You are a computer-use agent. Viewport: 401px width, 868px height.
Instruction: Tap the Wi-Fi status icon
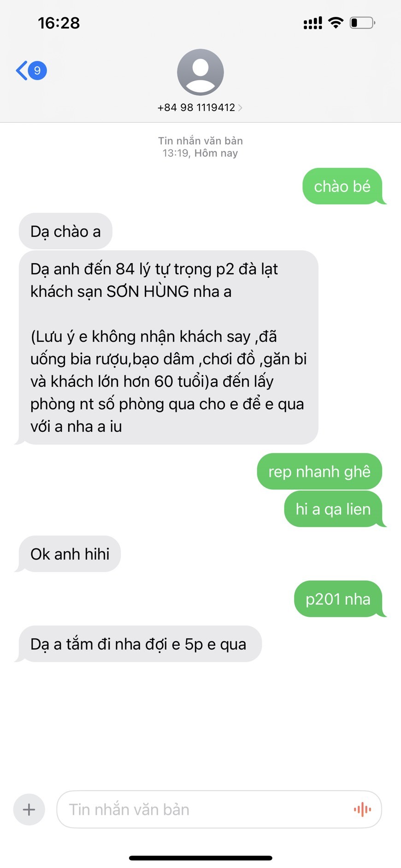(x=336, y=23)
